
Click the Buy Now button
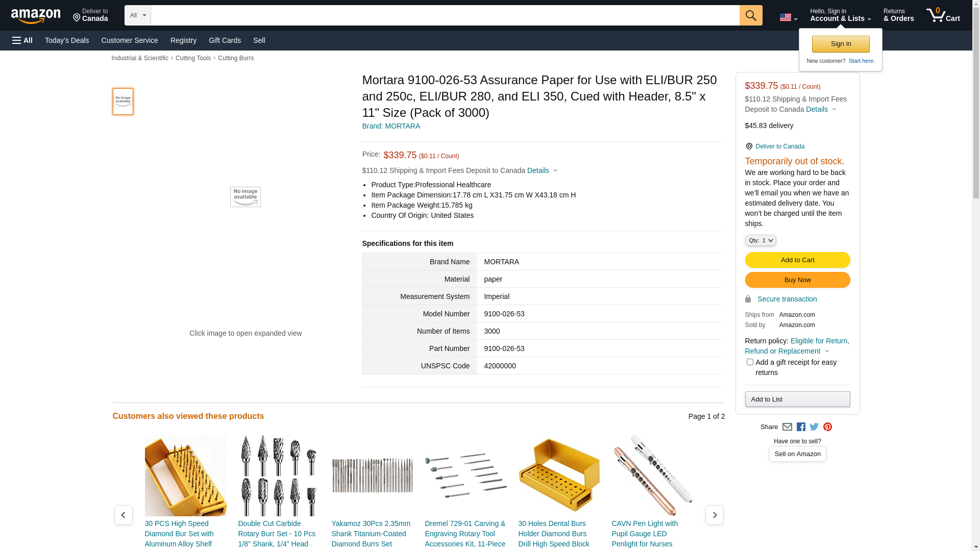(797, 280)
